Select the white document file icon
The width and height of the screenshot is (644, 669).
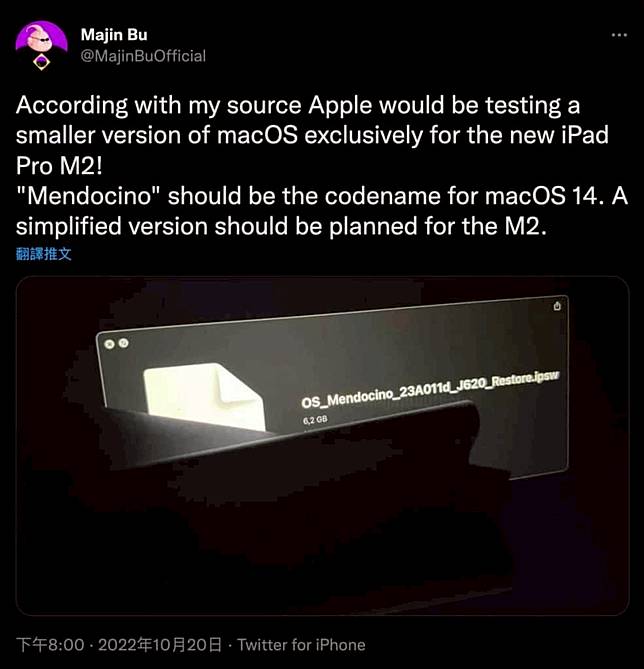click(x=204, y=397)
